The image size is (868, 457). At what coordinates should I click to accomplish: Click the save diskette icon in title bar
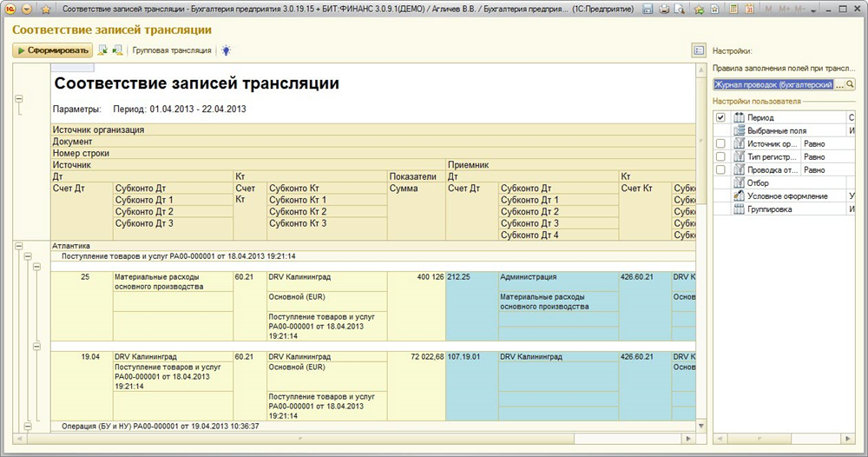(648, 9)
